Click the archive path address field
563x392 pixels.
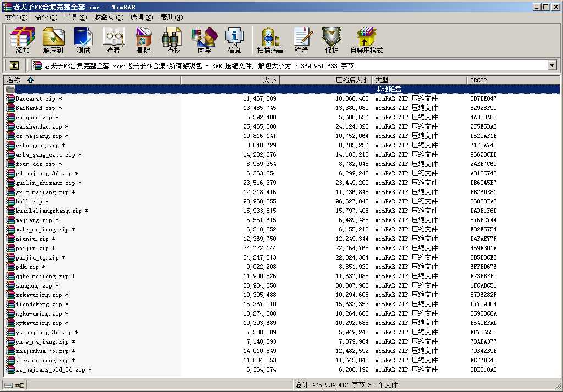tap(290, 65)
